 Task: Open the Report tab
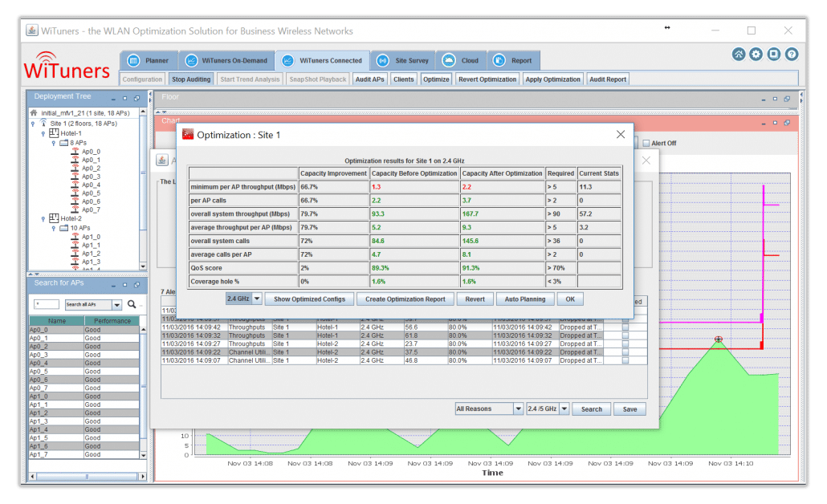click(x=514, y=61)
